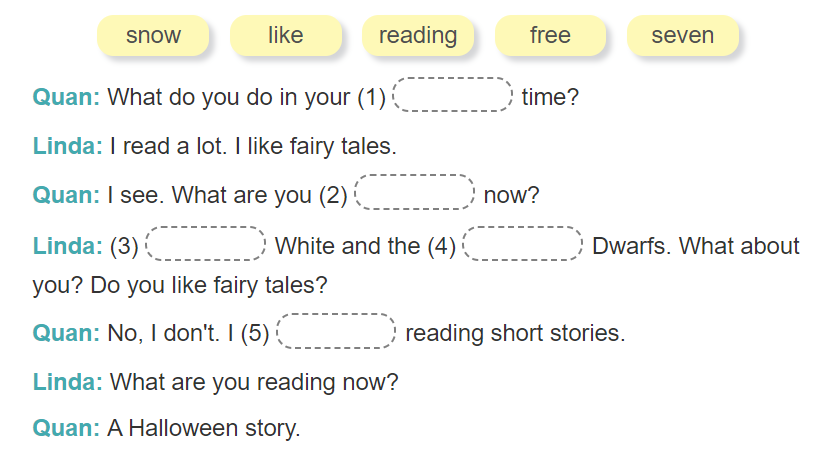Click the text 'A Halloween story.'
The height and width of the screenshot is (461, 813).
click(x=203, y=429)
